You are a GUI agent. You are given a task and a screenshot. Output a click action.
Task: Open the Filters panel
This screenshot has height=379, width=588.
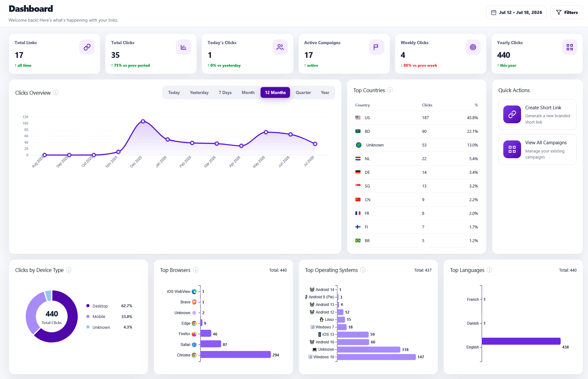567,12
